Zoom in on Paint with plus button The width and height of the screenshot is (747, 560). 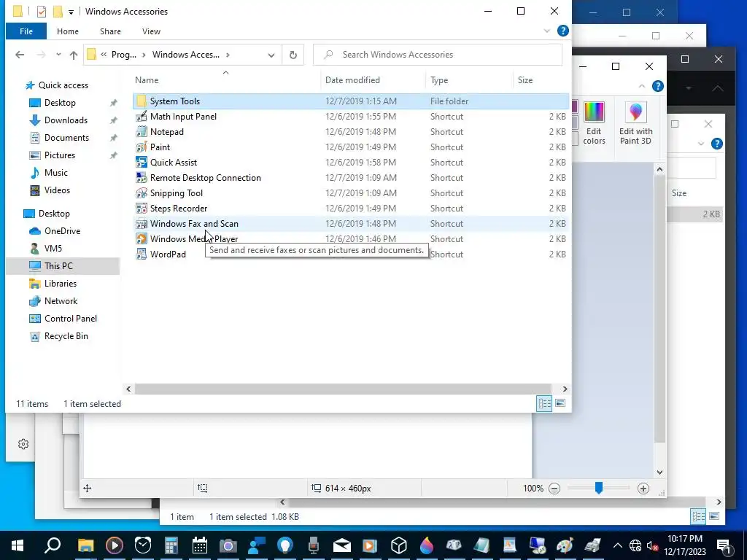pyautogui.click(x=643, y=488)
